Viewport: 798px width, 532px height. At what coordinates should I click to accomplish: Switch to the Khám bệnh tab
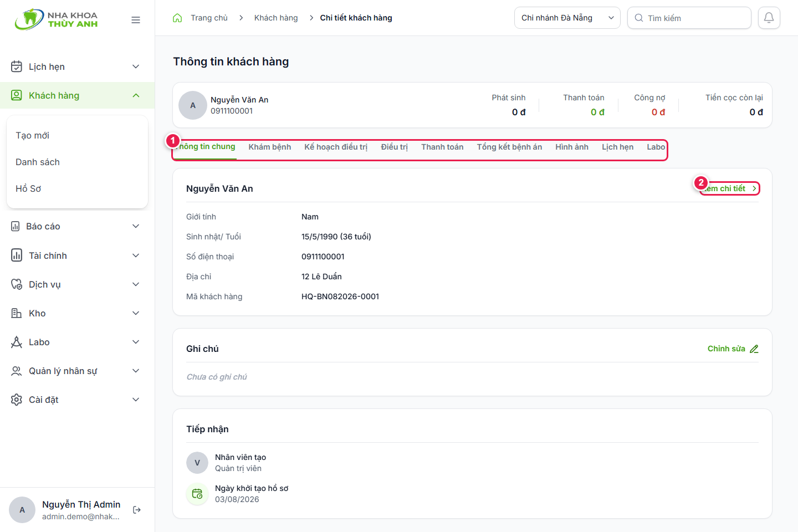270,147
